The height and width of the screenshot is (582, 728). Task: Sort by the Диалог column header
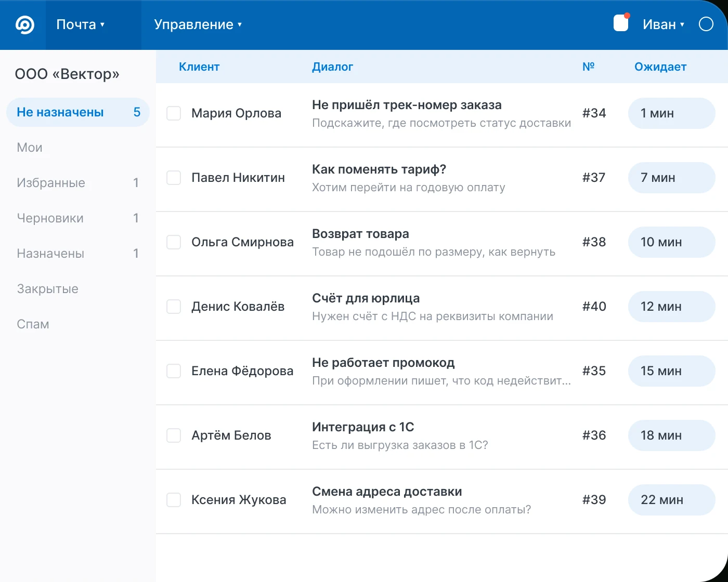tap(332, 67)
